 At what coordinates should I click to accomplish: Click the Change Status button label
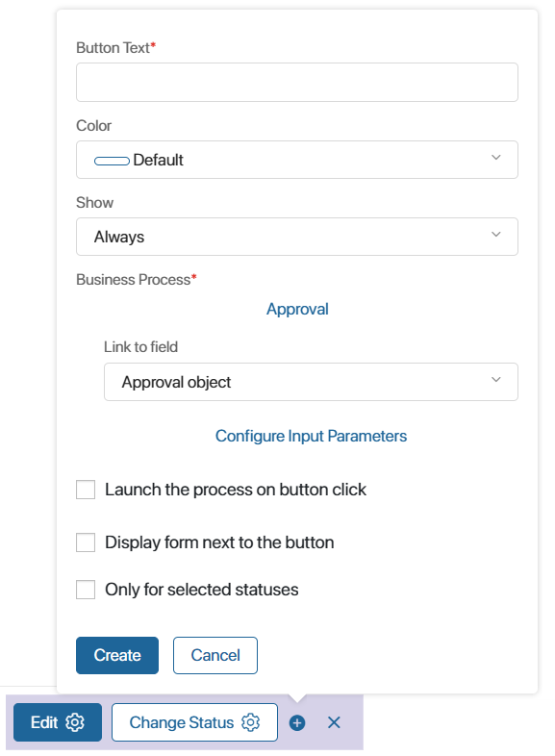click(181, 722)
